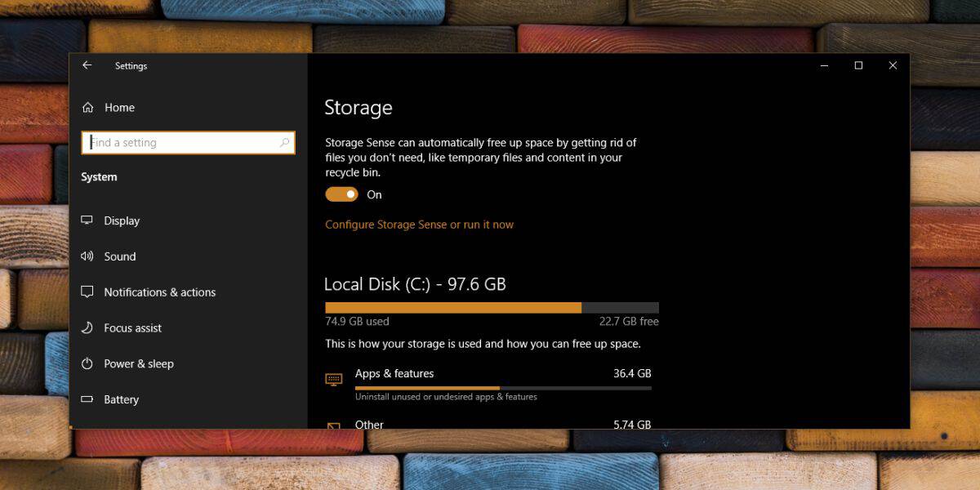Click the Home icon in sidebar

tap(87, 107)
